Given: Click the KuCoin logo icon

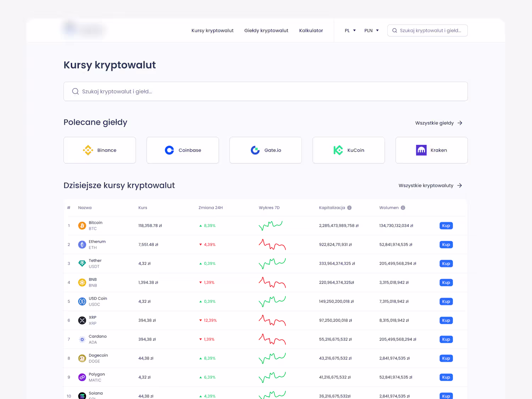Looking at the screenshot, I should tap(338, 150).
